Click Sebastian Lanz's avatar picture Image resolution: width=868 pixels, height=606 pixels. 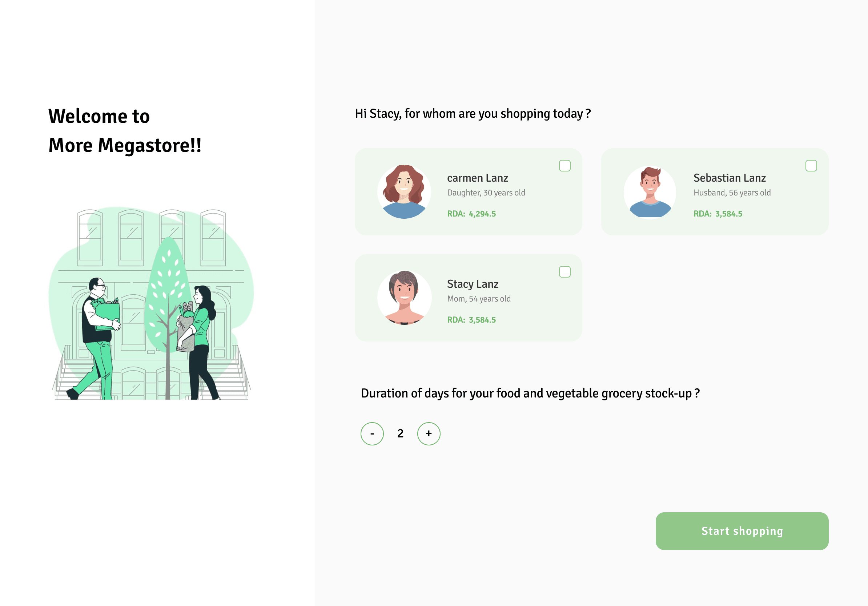(650, 192)
